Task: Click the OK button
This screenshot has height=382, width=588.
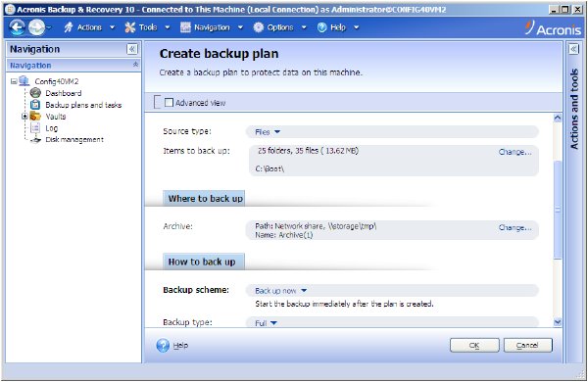Action: point(474,345)
